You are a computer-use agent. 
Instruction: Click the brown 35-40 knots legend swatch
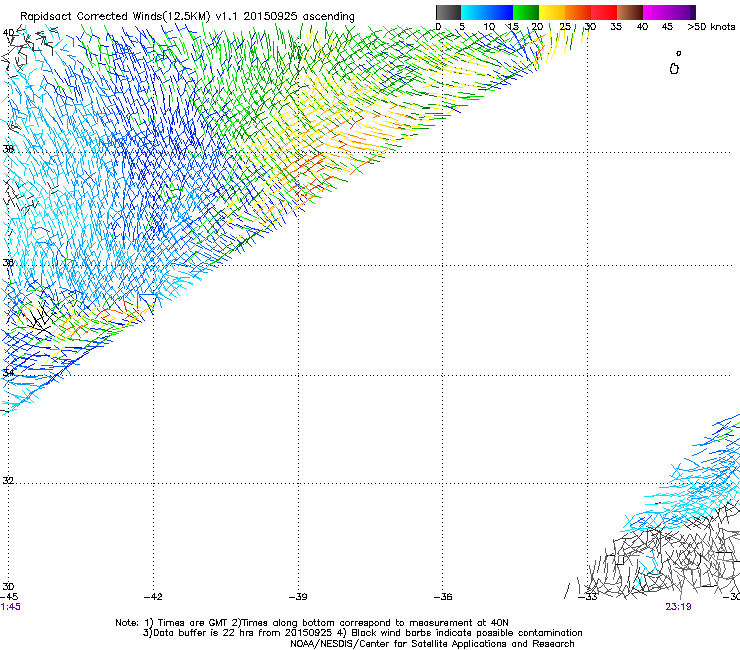tap(630, 12)
